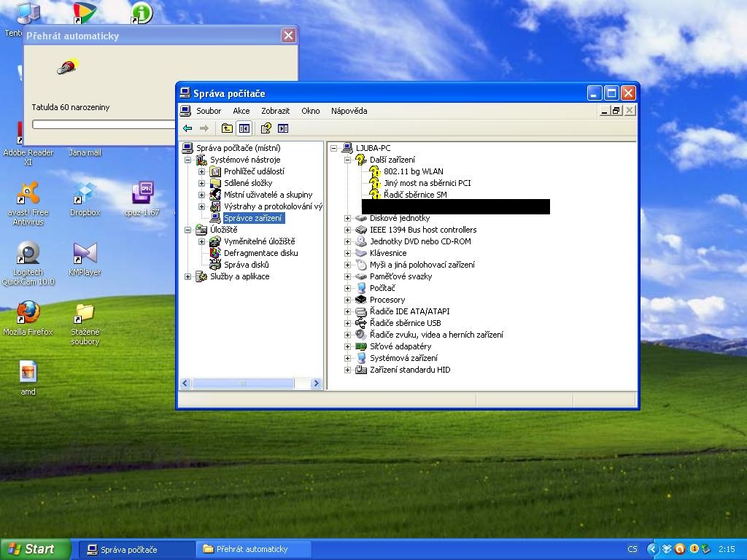Open the avast! Free Antivirus desktop icon
Viewport: 747px width, 560px height.
pyautogui.click(x=28, y=203)
